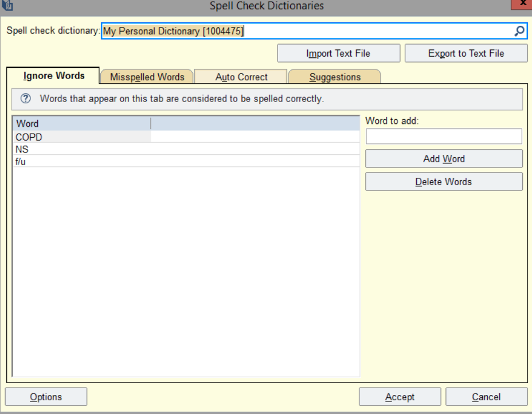The height and width of the screenshot is (414, 532).
Task: Select the NS entry in word list
Action: pos(22,149)
